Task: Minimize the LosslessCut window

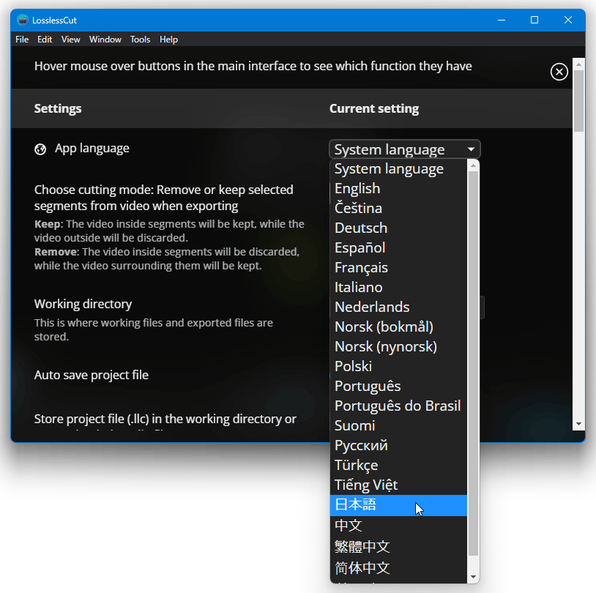Action: pyautogui.click(x=501, y=20)
